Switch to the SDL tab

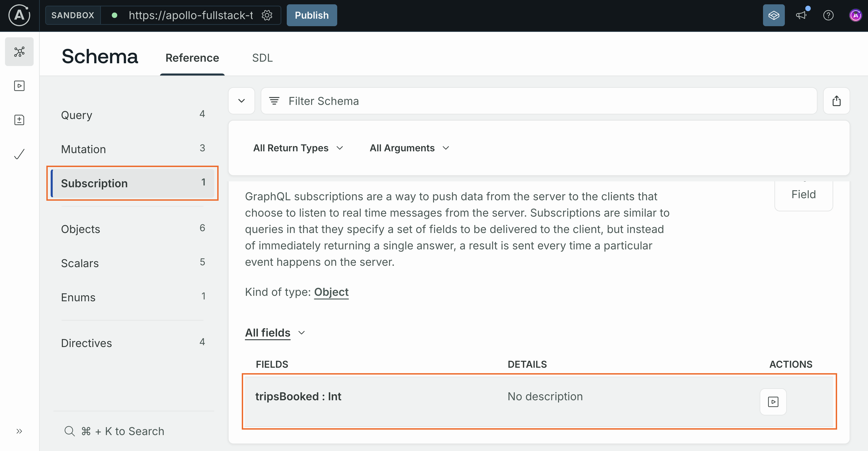click(x=262, y=58)
